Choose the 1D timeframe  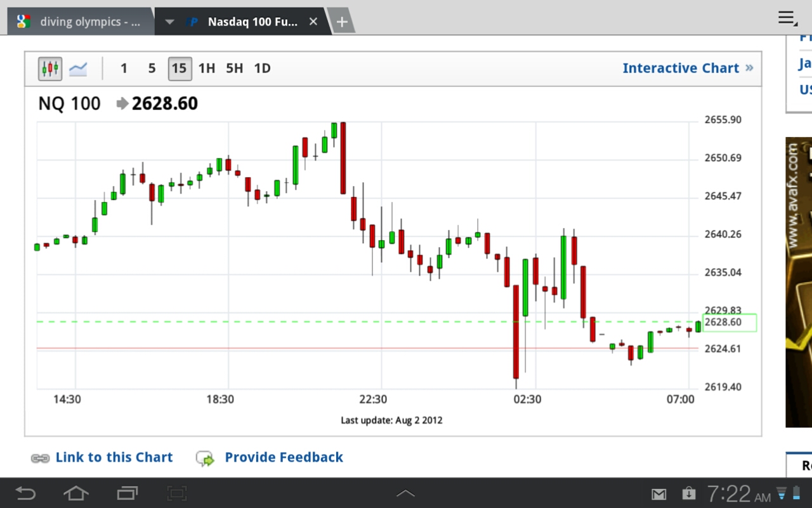tap(262, 69)
